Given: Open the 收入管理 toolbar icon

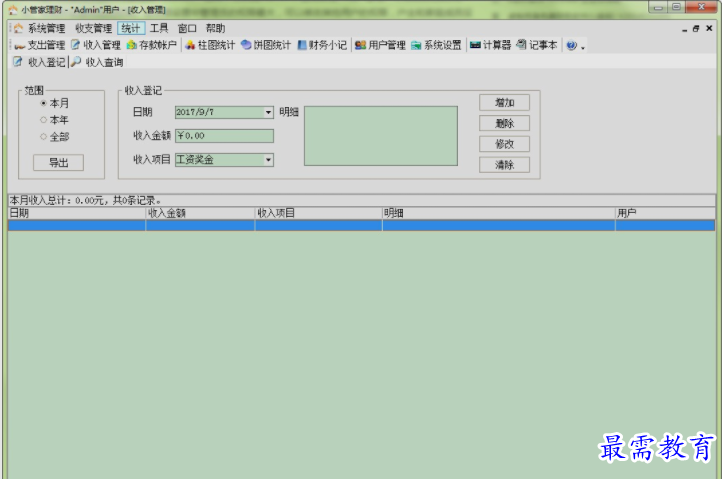Looking at the screenshot, I should click(95, 45).
